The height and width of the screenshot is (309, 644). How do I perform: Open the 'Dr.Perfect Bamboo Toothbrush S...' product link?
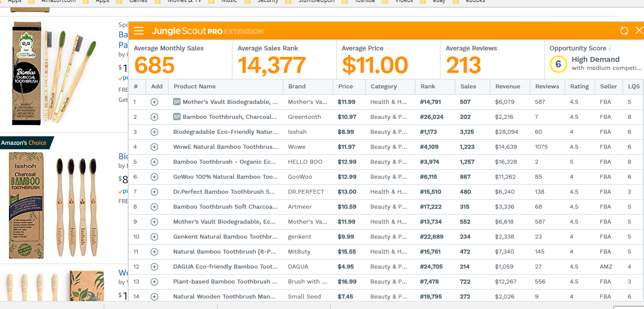[224, 192]
